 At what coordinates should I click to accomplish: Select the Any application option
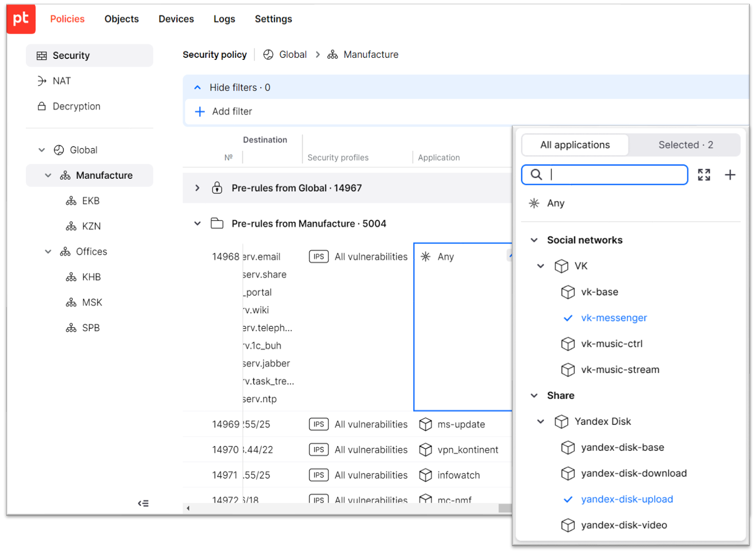(555, 203)
